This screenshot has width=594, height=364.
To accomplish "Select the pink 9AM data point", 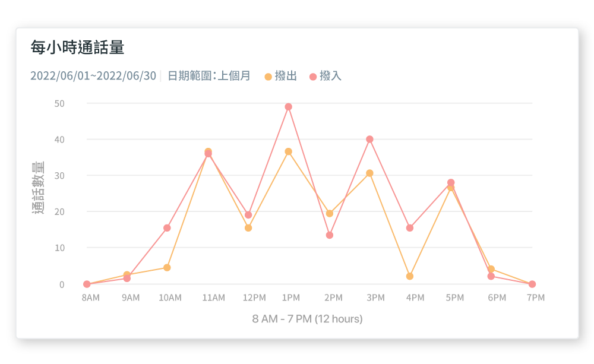I will point(127,278).
